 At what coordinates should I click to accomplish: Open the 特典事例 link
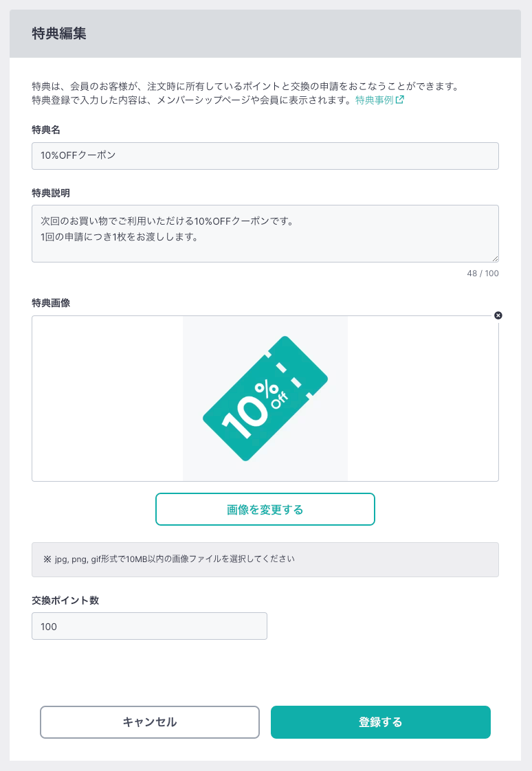375,100
